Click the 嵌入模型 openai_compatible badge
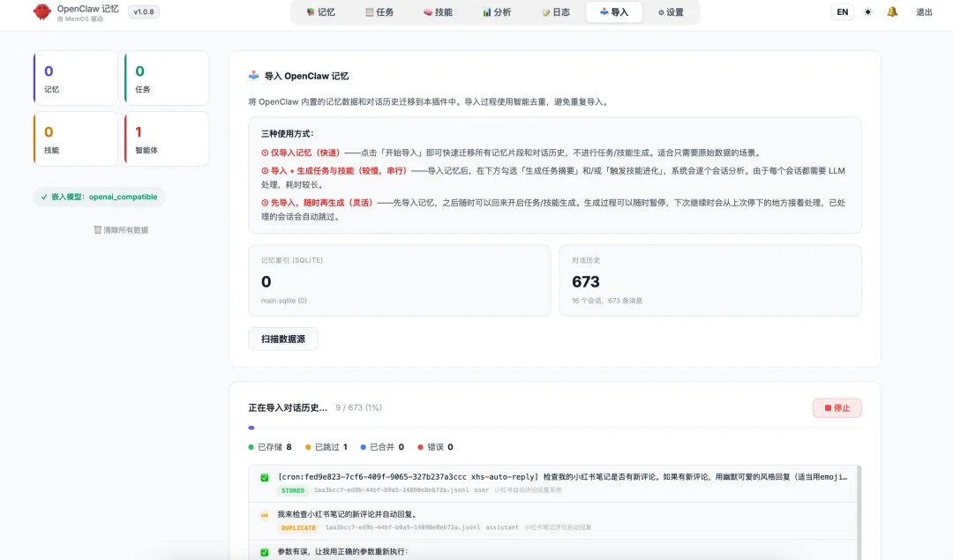Image resolution: width=953 pixels, height=560 pixels. coord(99,197)
